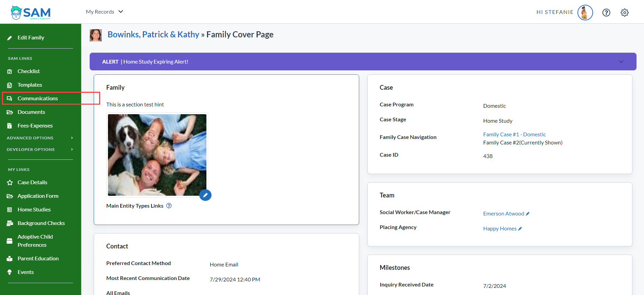Open Family Case #1 - Domestic link

click(514, 135)
